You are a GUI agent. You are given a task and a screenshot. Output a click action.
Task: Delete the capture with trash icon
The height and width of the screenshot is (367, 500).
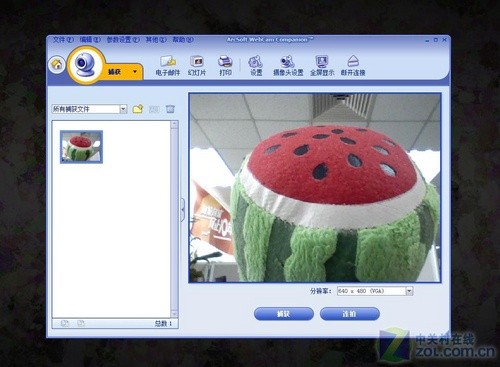170,109
